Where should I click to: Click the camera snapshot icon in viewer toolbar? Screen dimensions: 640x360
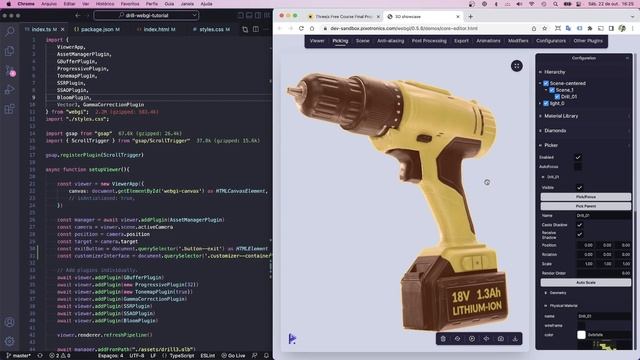[x=501, y=339]
